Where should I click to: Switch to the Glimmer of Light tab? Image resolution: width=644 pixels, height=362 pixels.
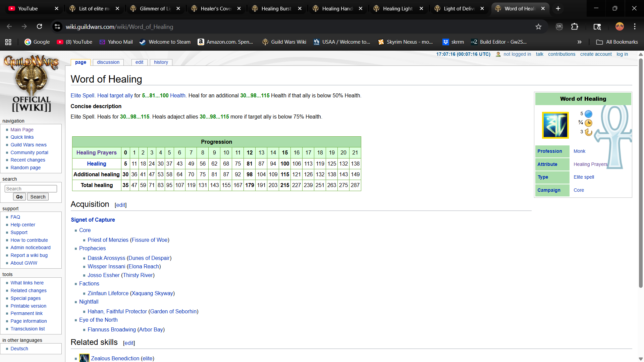[x=155, y=8]
